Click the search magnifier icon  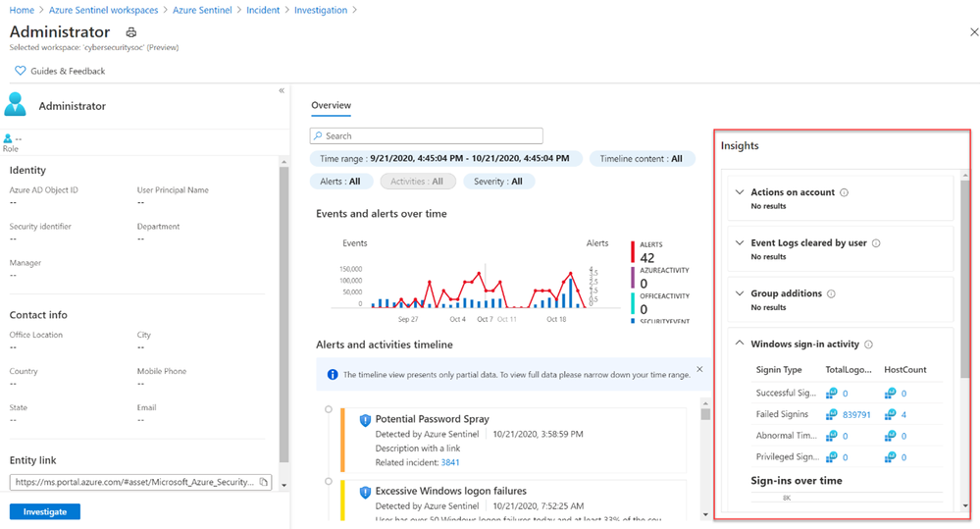318,135
